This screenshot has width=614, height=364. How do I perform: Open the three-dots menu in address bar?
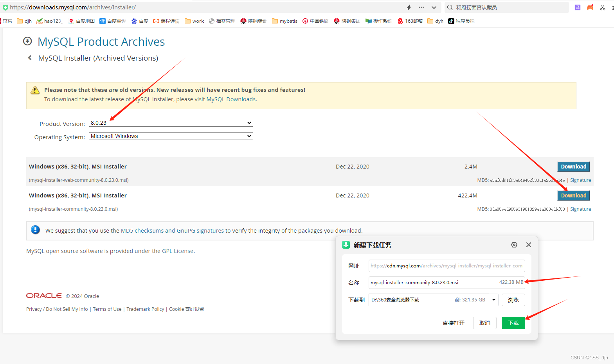[421, 7]
